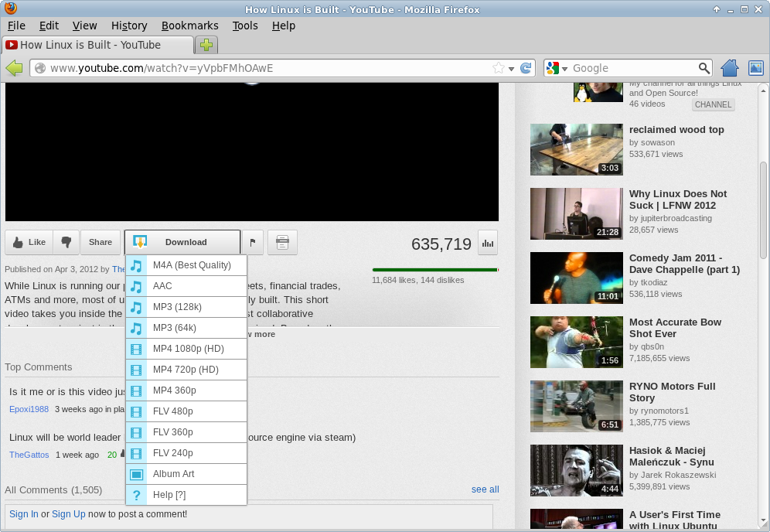Select the How Linux is Built tab
Viewport: 770px width, 532px height.
coord(97,45)
